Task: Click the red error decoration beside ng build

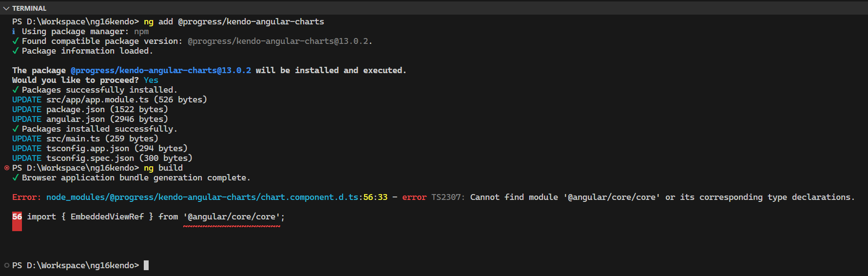Action: coord(7,168)
